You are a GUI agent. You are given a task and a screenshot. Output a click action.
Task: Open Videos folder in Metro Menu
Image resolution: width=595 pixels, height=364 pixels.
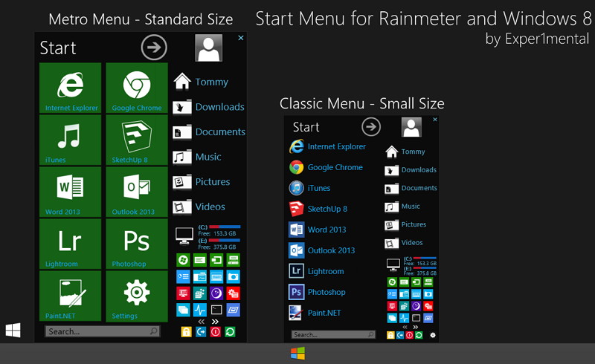199,207
